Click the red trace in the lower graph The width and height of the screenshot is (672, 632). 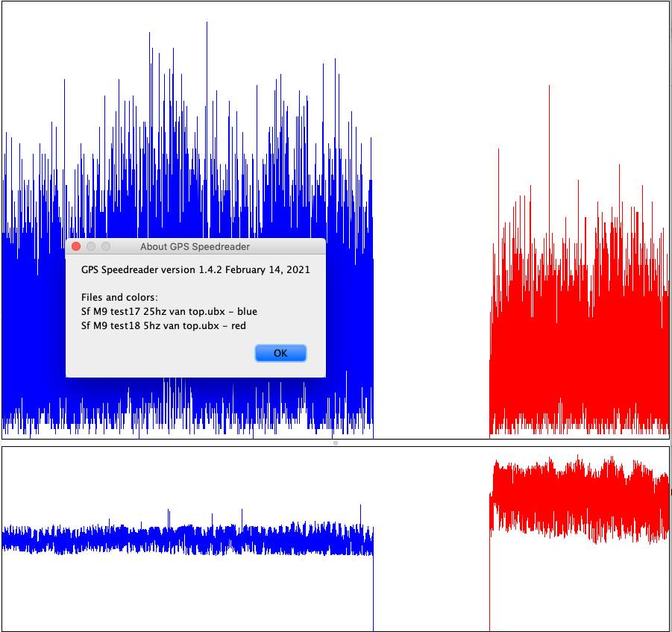(582, 500)
